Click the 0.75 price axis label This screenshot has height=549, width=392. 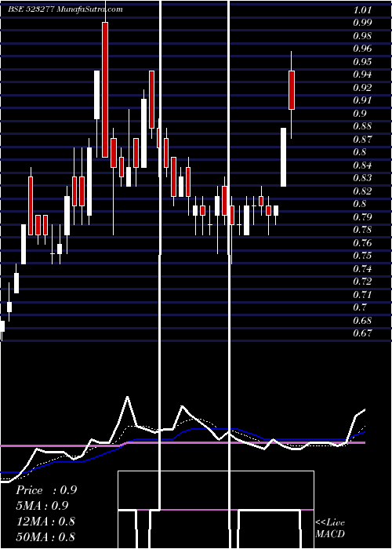(361, 256)
